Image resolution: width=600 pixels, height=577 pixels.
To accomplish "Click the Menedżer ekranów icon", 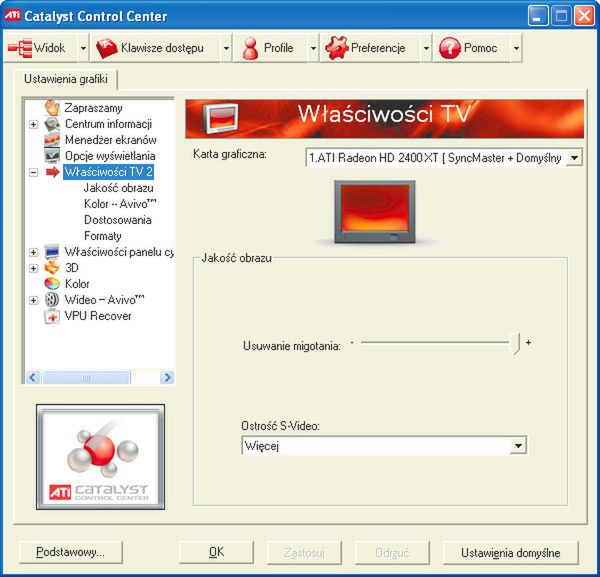I will 52,140.
